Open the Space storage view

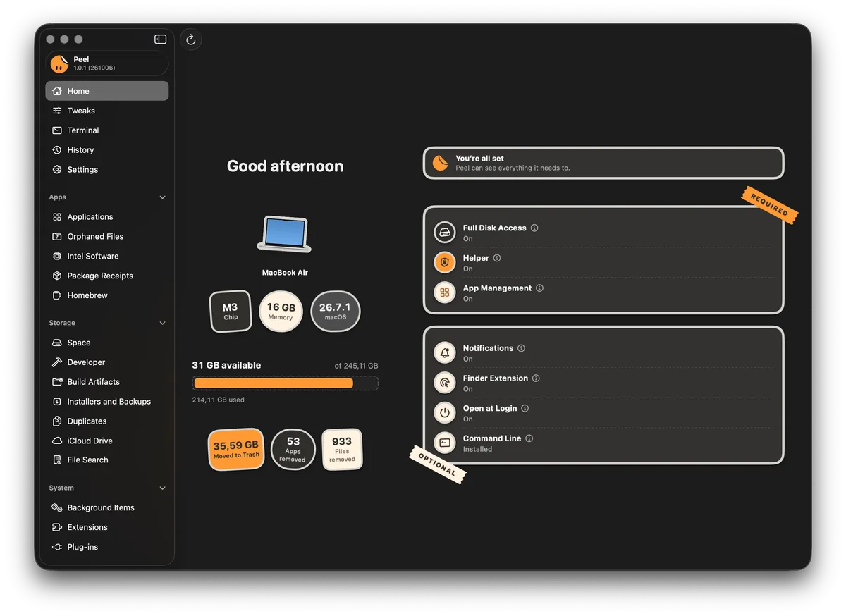tap(107, 343)
